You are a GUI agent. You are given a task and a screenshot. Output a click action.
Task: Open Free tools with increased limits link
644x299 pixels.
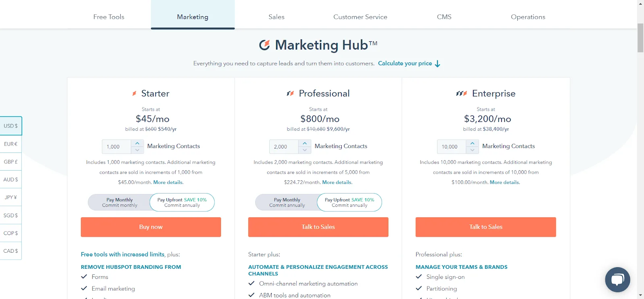[x=123, y=254]
